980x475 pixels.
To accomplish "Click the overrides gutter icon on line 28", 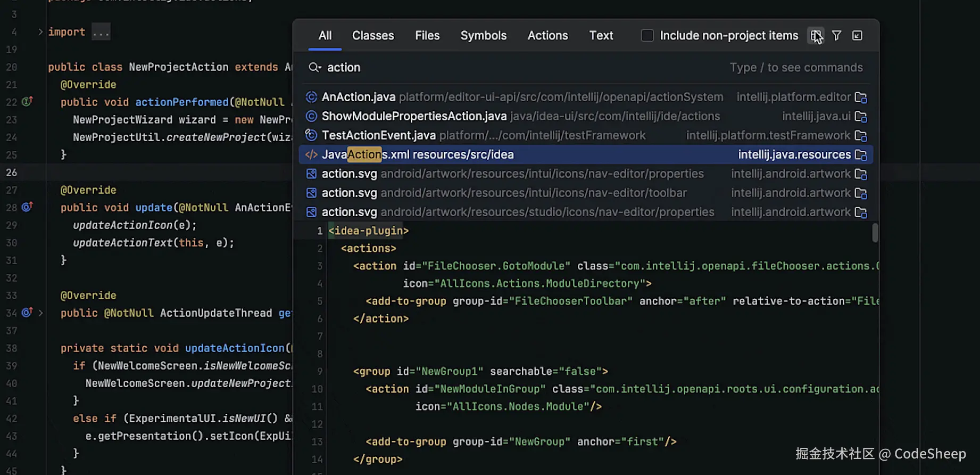I will 27,207.
